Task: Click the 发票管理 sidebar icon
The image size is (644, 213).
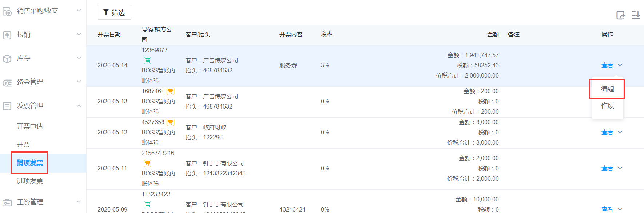Action: coord(7,106)
